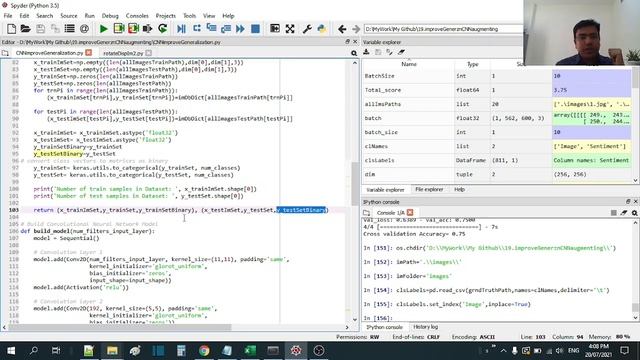
Task: Create a new file from the toolbar
Action: [x=11, y=29]
